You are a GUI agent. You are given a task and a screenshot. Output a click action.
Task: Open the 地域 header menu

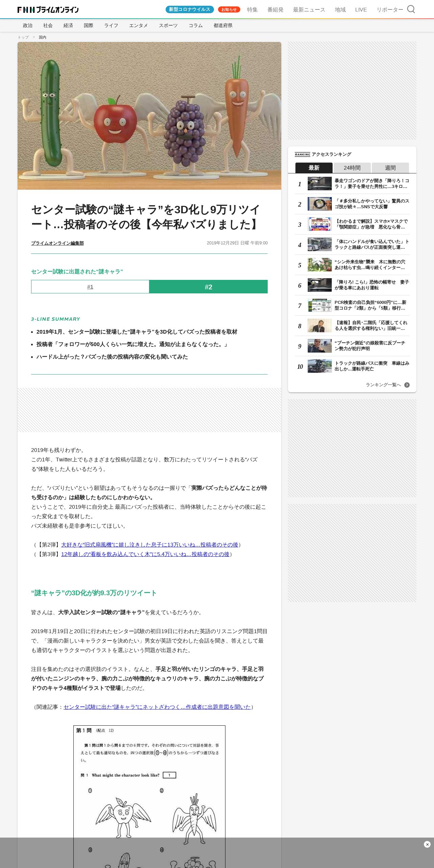[x=340, y=9]
